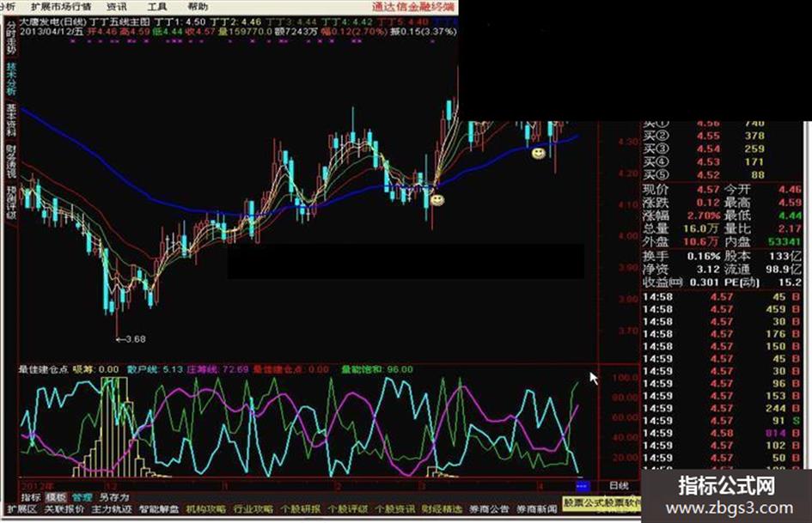Open the 财经精选 bottom tab

(x=442, y=509)
